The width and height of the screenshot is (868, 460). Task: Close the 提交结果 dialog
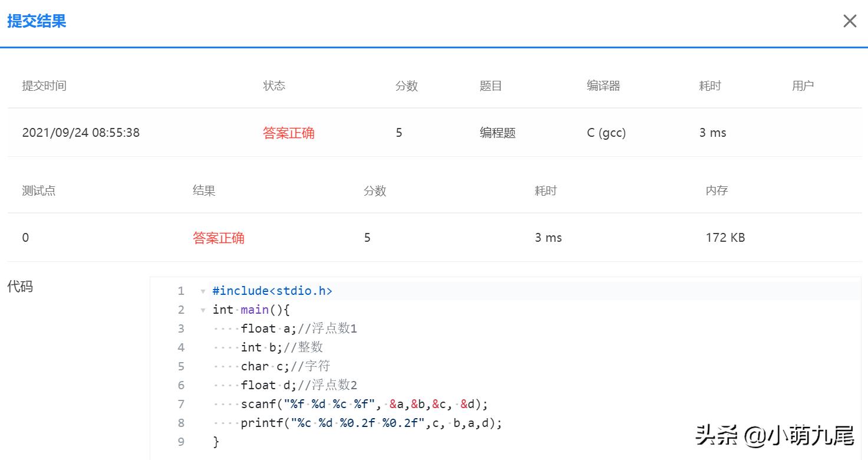pyautogui.click(x=849, y=21)
